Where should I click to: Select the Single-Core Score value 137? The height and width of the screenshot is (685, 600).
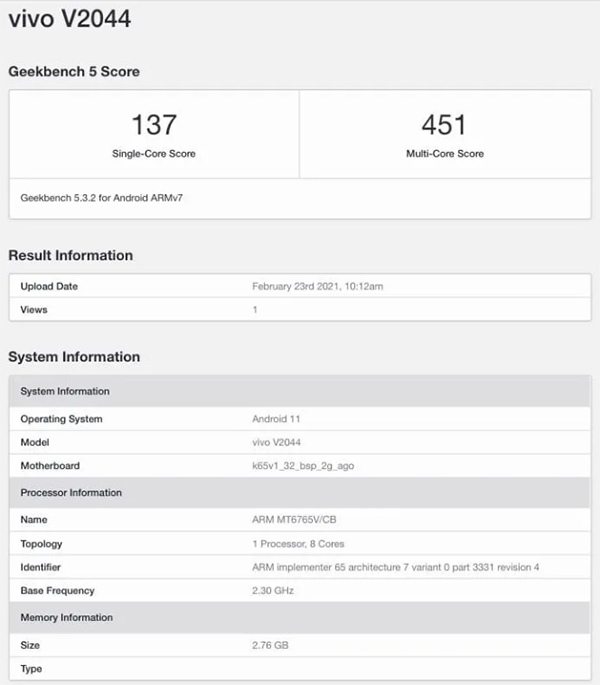tap(154, 125)
